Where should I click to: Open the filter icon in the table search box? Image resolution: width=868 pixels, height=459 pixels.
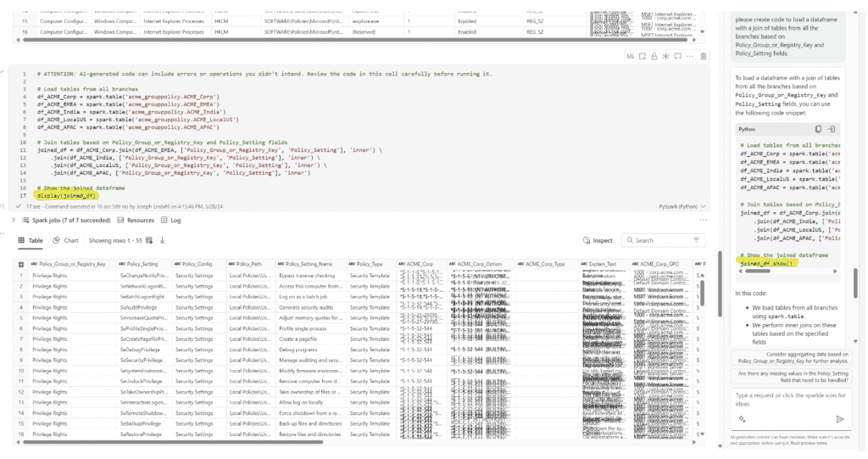pyautogui.click(x=696, y=240)
